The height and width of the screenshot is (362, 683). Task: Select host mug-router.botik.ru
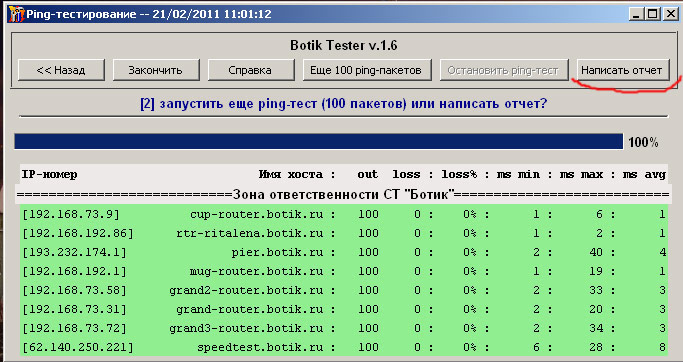tap(257, 271)
